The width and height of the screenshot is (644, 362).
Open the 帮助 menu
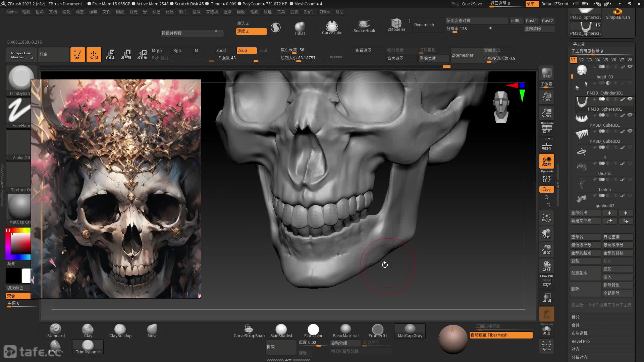click(x=339, y=12)
